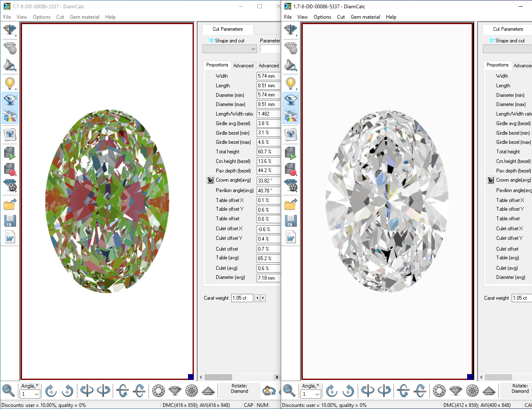The width and height of the screenshot is (532, 409).
Task: Select Proportions tab in right window
Action: coord(497,65)
